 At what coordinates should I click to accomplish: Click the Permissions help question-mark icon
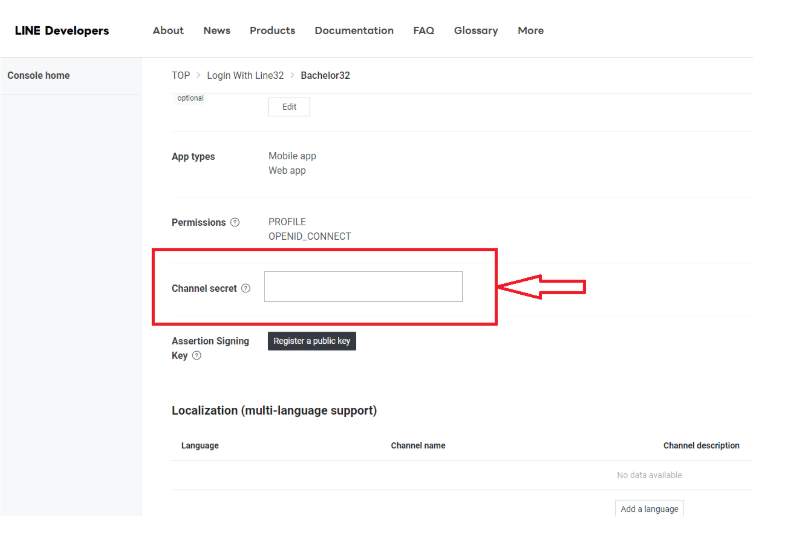click(x=235, y=223)
